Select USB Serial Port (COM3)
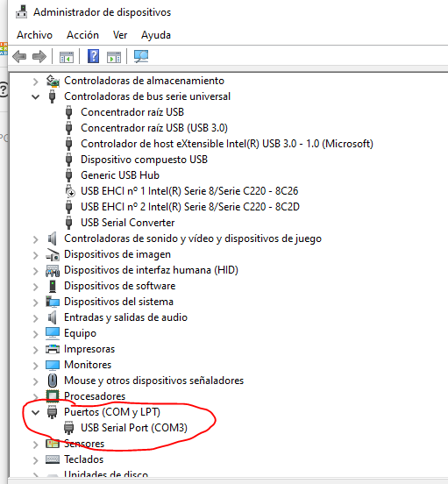The height and width of the screenshot is (484, 448). click(134, 428)
